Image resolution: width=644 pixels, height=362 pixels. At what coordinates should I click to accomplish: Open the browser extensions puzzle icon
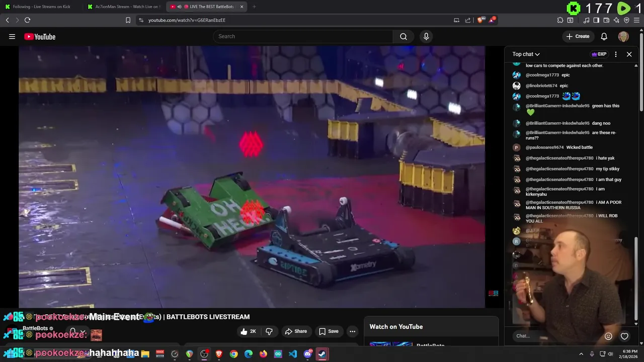click(x=560, y=20)
